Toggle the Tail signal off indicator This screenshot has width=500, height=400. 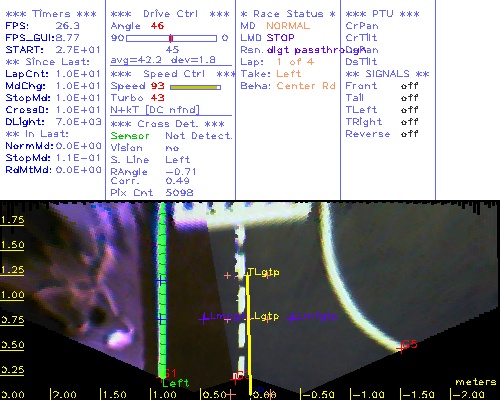point(409,98)
